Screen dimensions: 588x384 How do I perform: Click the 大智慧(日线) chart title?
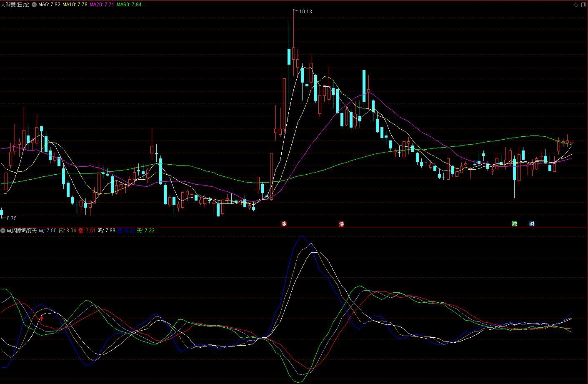tap(15, 5)
